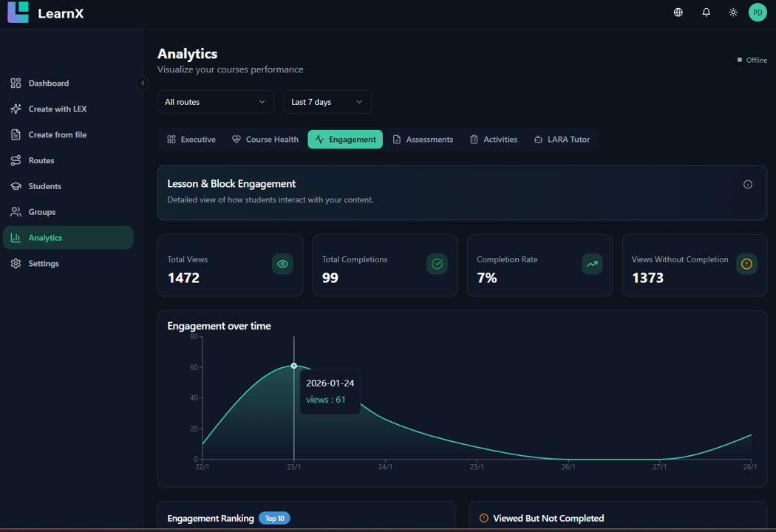Click Views Without Completion value 1373
776x532 pixels.
(648, 278)
